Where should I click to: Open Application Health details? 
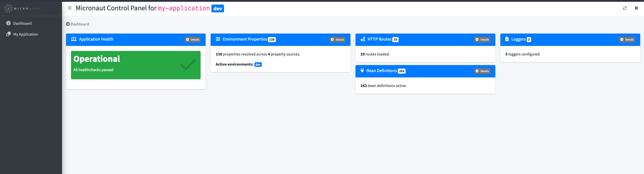coord(192,40)
